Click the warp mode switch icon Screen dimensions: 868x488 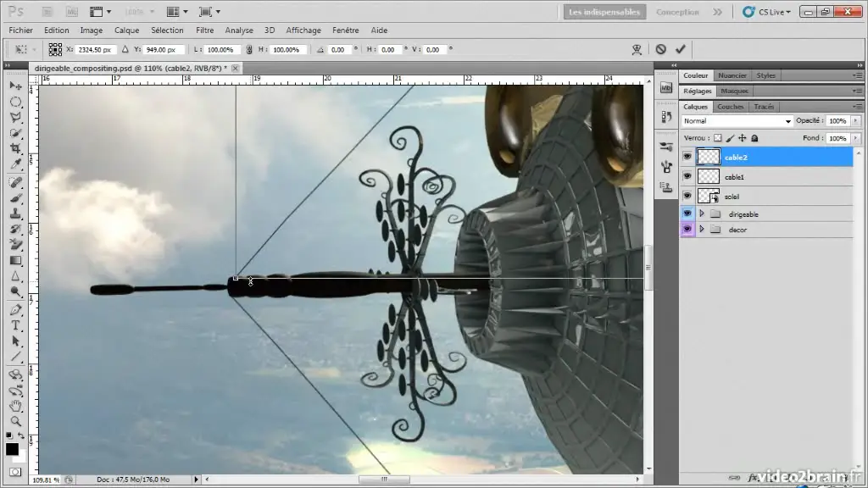coord(637,50)
